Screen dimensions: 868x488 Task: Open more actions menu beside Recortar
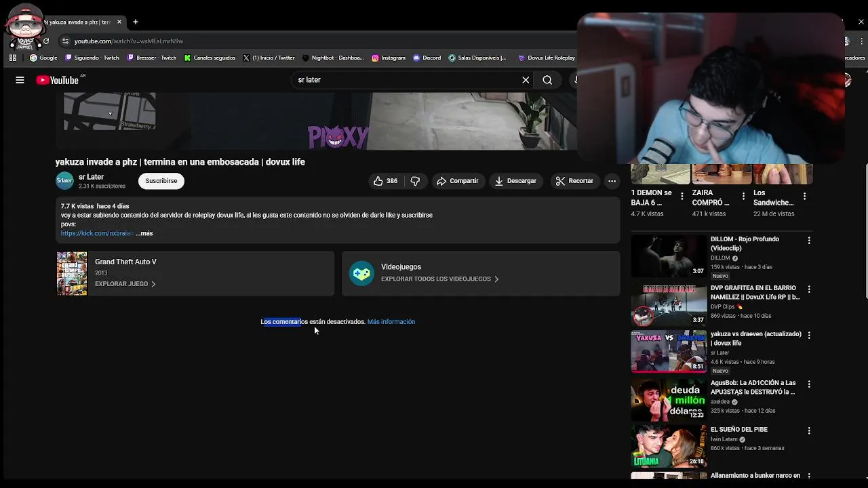point(612,181)
